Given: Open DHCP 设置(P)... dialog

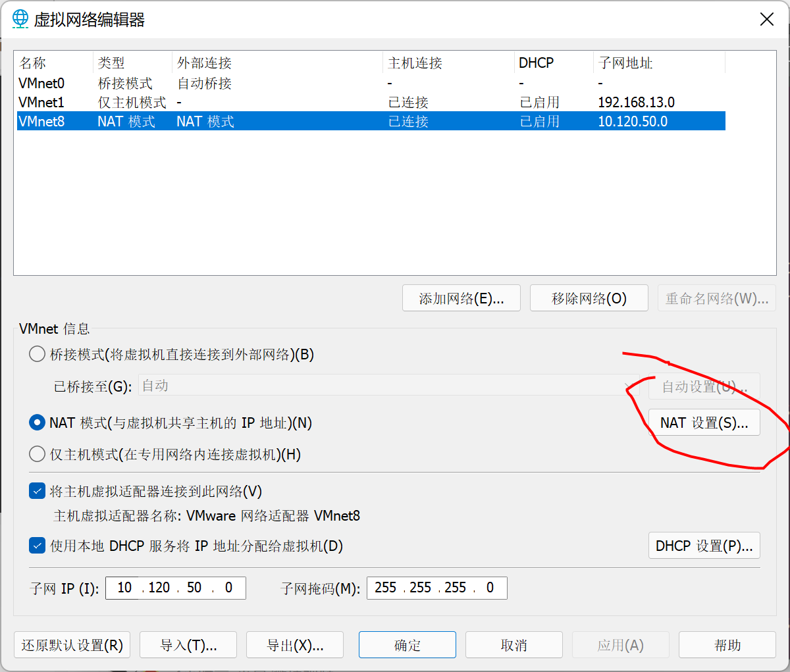Looking at the screenshot, I should click(x=704, y=546).
